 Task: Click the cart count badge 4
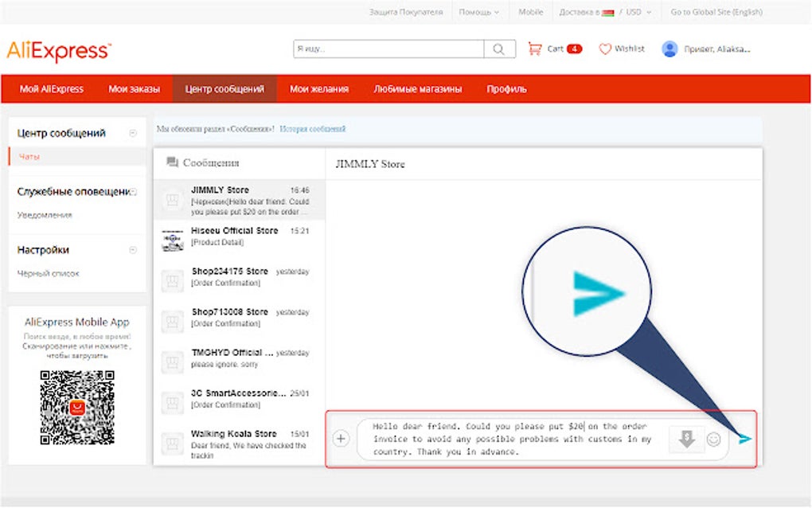(574, 49)
